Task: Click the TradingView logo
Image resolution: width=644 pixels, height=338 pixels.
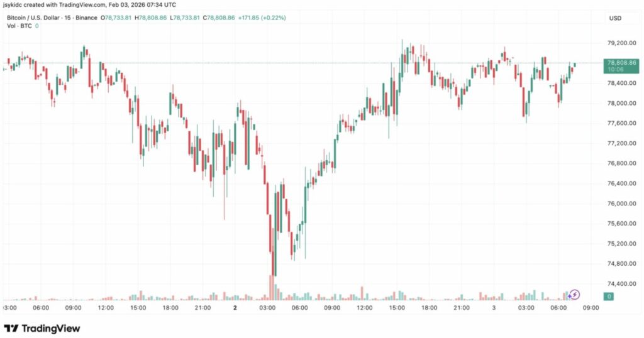Action: (42, 328)
